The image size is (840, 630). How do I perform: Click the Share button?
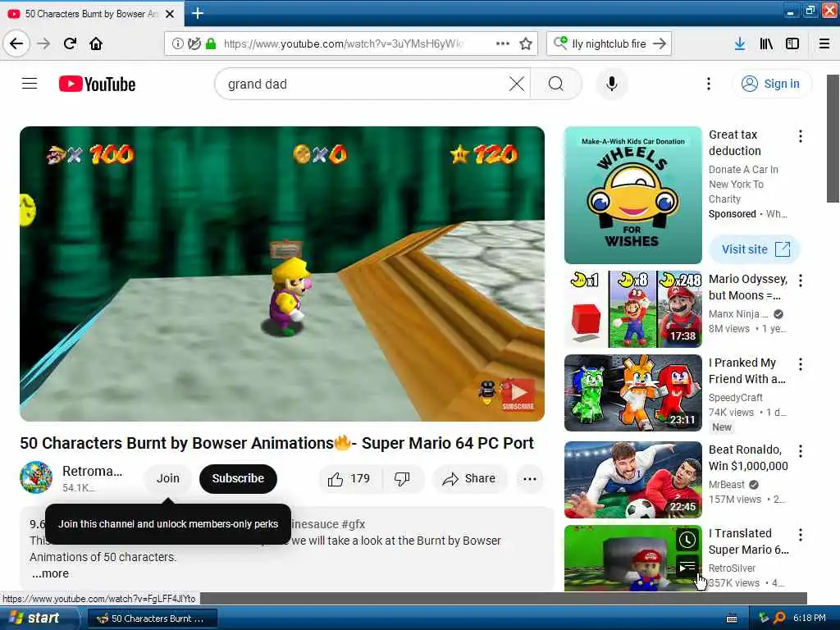click(x=469, y=478)
